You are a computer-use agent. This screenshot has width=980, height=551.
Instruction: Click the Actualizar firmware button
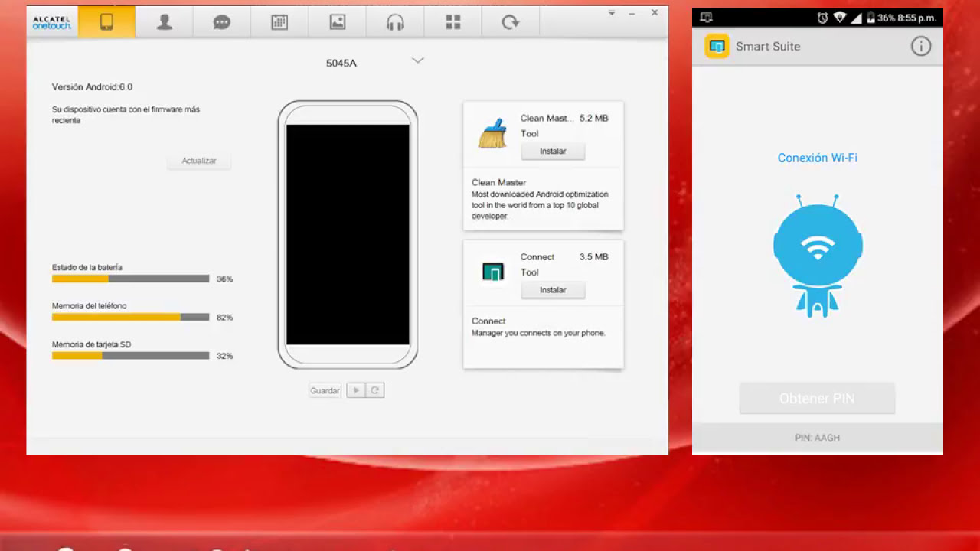pos(199,161)
